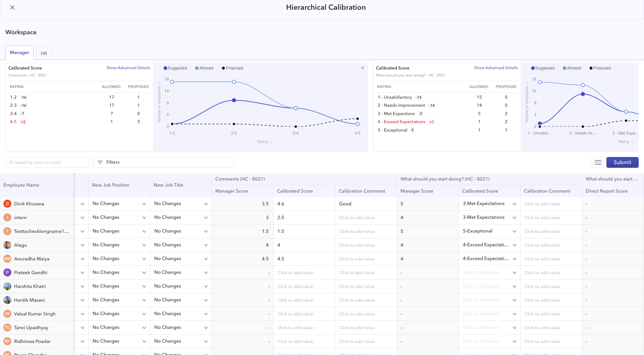The image size is (644, 355).
Task: Click the search magnifier icon
Action: coord(11,162)
